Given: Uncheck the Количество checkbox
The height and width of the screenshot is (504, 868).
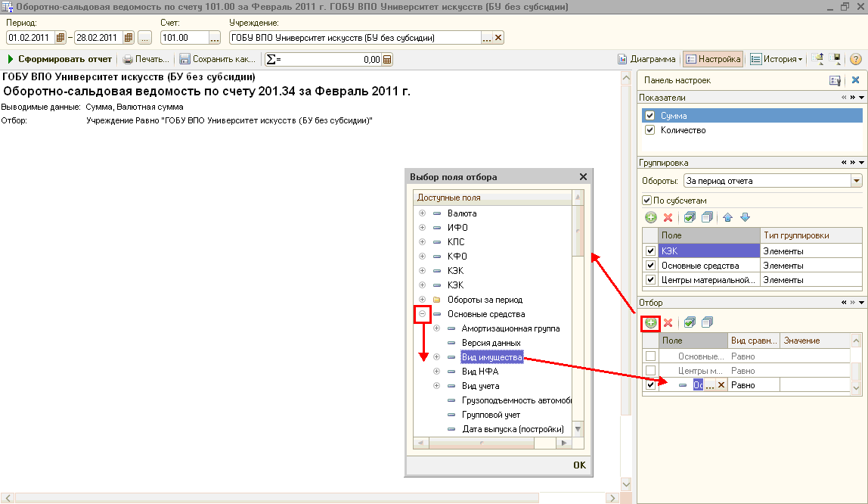Looking at the screenshot, I should [x=649, y=130].
